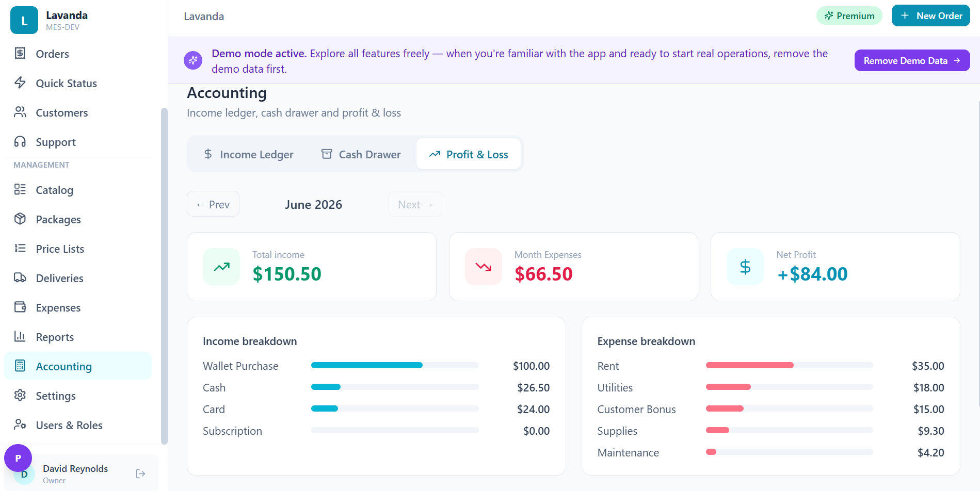Image resolution: width=980 pixels, height=491 pixels.
Task: Create a New Order
Action: click(x=931, y=15)
